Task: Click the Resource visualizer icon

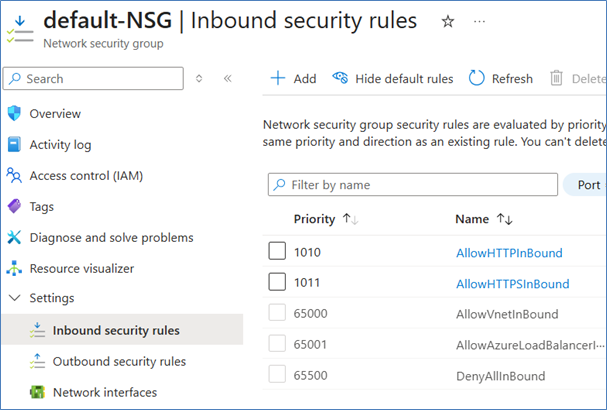Action: (x=14, y=268)
